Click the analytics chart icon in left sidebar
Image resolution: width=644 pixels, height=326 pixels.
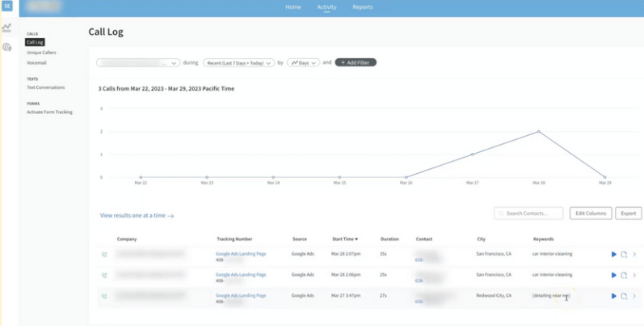pyautogui.click(x=6, y=28)
